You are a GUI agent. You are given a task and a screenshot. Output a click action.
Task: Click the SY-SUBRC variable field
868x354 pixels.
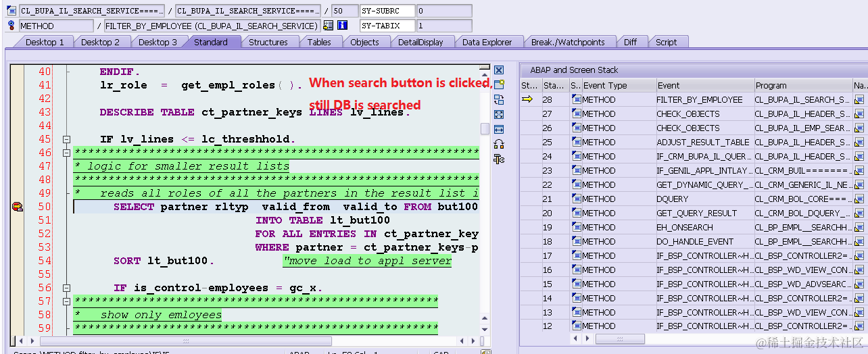point(387,11)
